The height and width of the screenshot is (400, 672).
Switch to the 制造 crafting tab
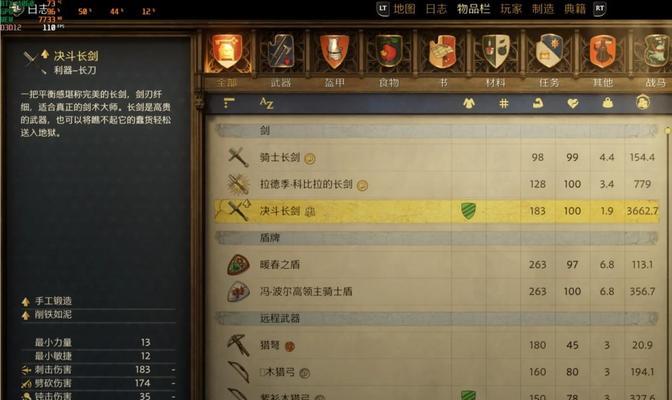click(543, 9)
